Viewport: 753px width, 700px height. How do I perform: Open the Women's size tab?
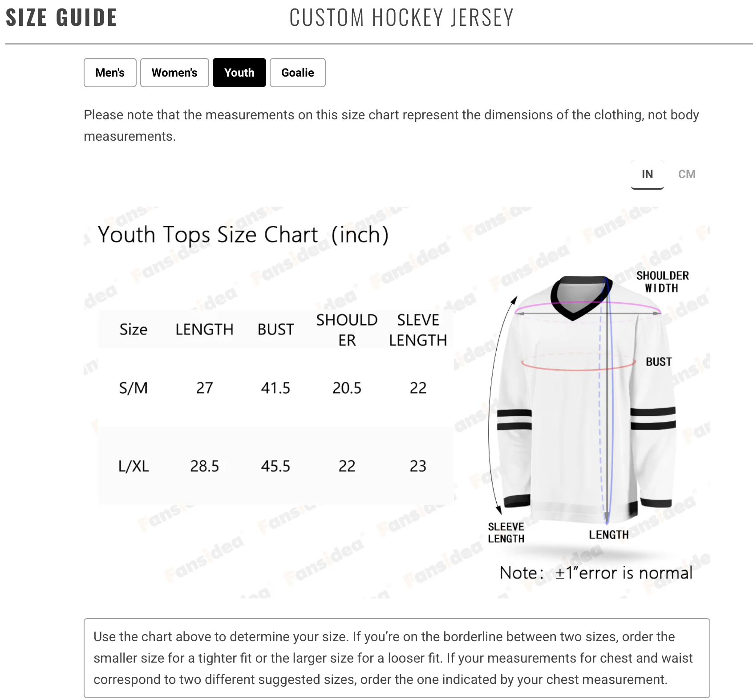pos(174,73)
